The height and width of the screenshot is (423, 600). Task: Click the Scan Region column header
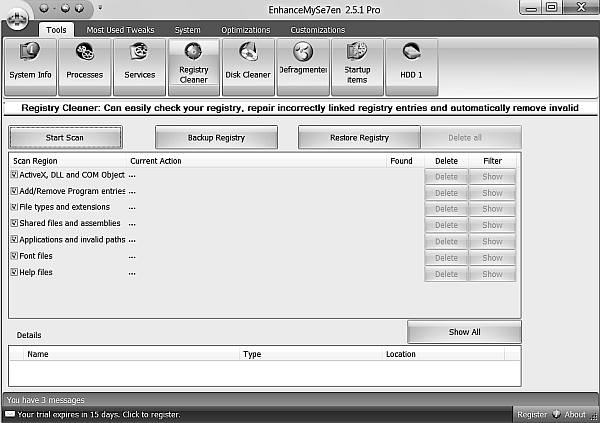point(68,161)
